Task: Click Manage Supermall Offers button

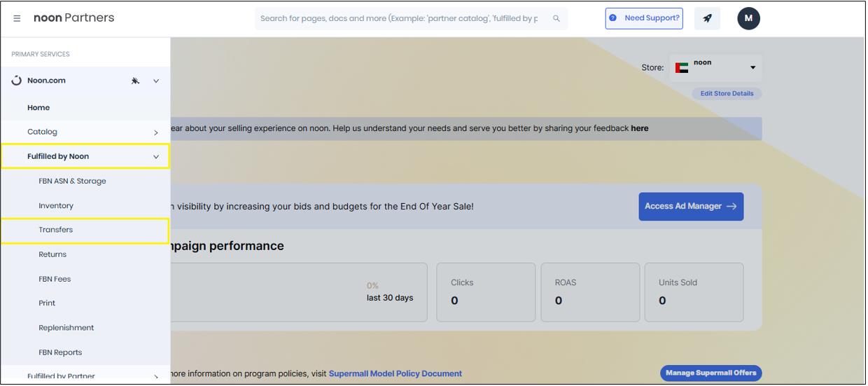Action: [x=710, y=373]
